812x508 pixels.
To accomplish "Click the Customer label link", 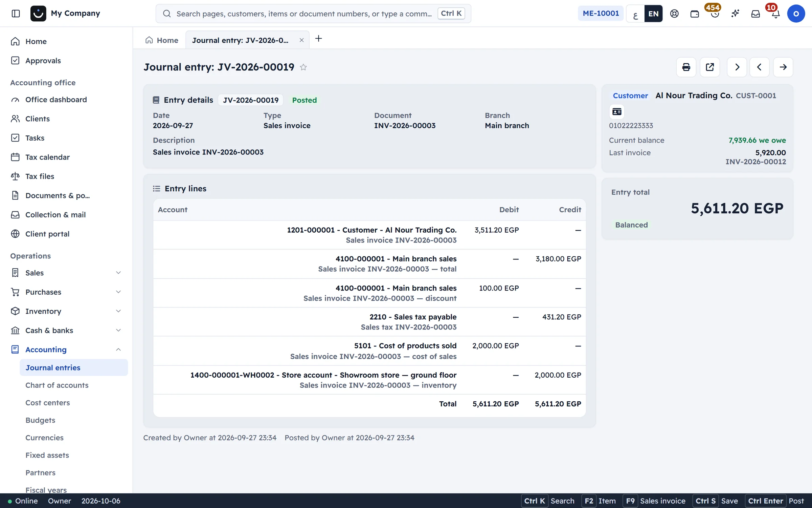I will pyautogui.click(x=630, y=96).
